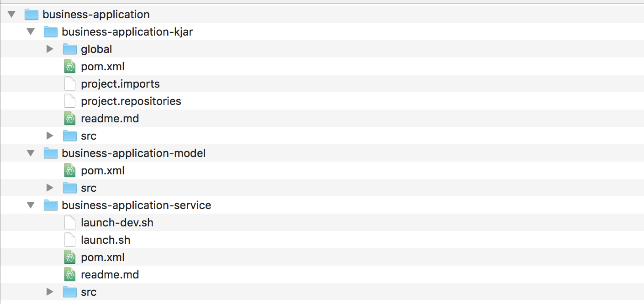This screenshot has width=644, height=304.
Task: Select the launch.sh file
Action: pos(106,240)
